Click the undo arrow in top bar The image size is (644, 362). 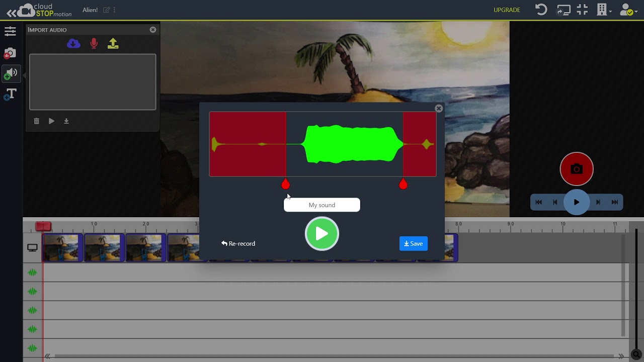tap(541, 10)
